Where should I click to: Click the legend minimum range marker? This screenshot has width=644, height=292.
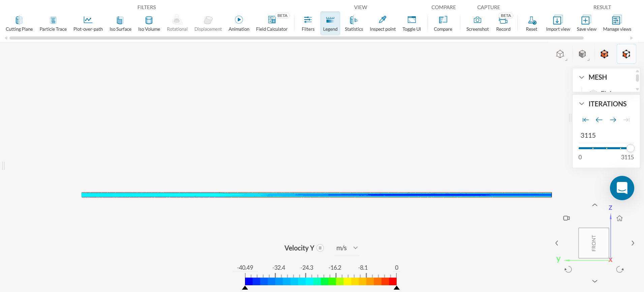coord(245,288)
